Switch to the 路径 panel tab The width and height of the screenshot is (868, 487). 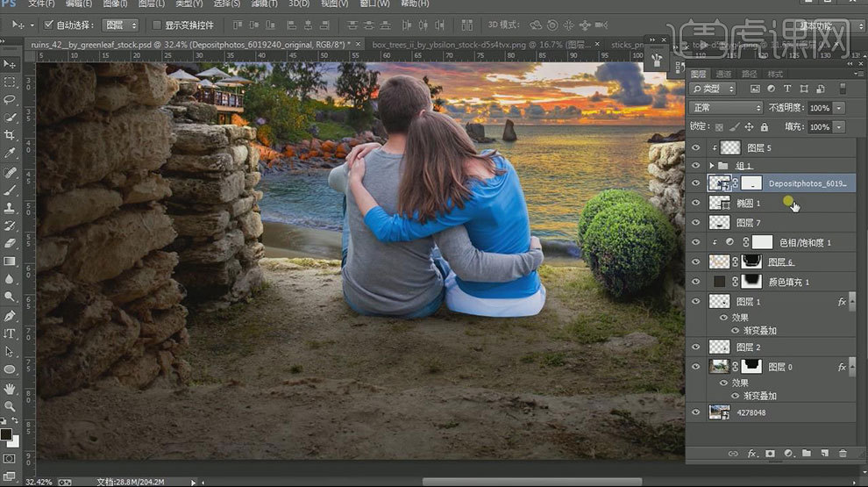coord(749,74)
